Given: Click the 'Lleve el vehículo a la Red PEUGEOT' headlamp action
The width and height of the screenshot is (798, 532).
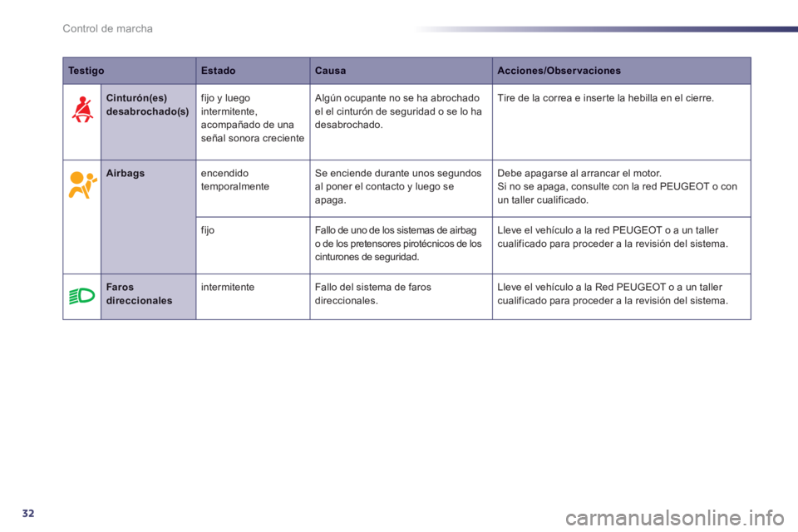Looking at the screenshot, I should [x=613, y=293].
